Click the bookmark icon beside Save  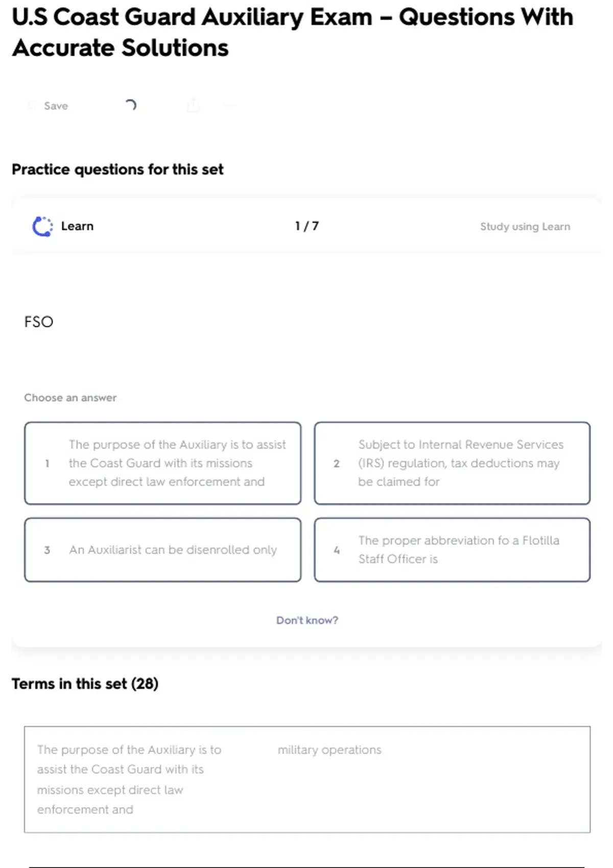point(32,106)
